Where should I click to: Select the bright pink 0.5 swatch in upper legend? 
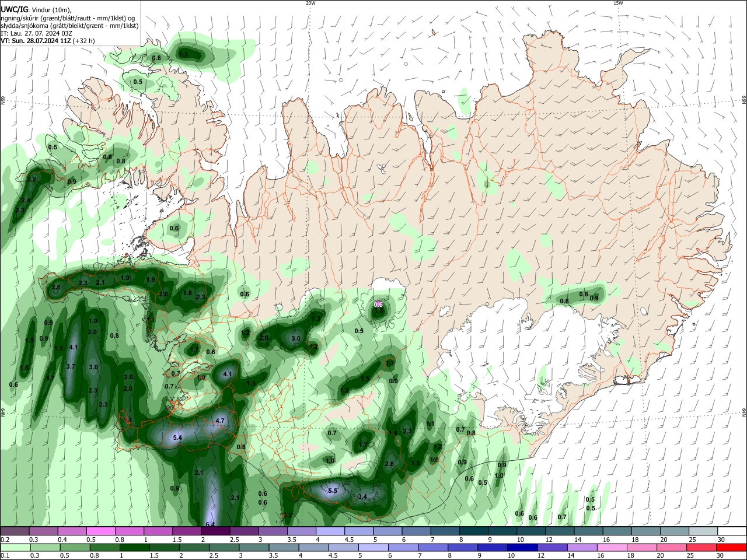(101, 531)
